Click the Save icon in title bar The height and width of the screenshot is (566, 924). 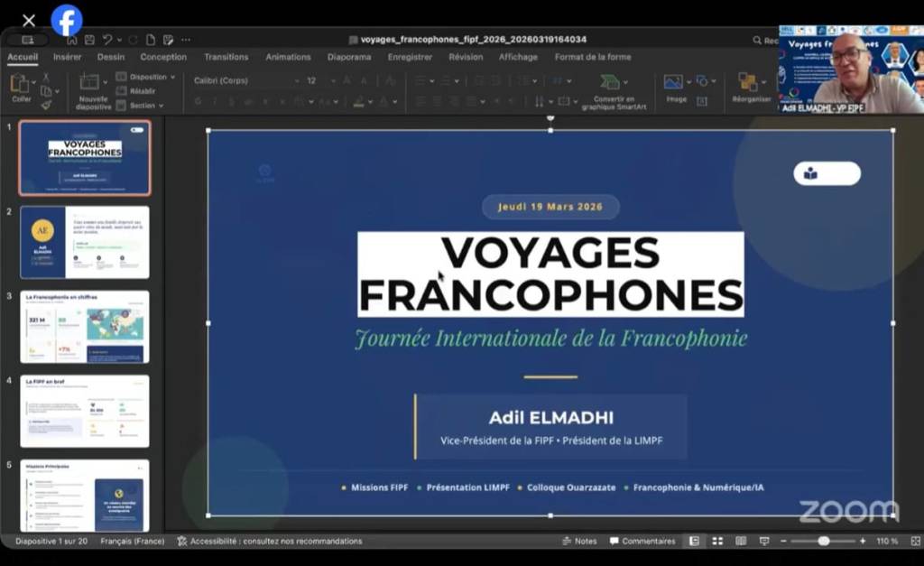(x=89, y=40)
